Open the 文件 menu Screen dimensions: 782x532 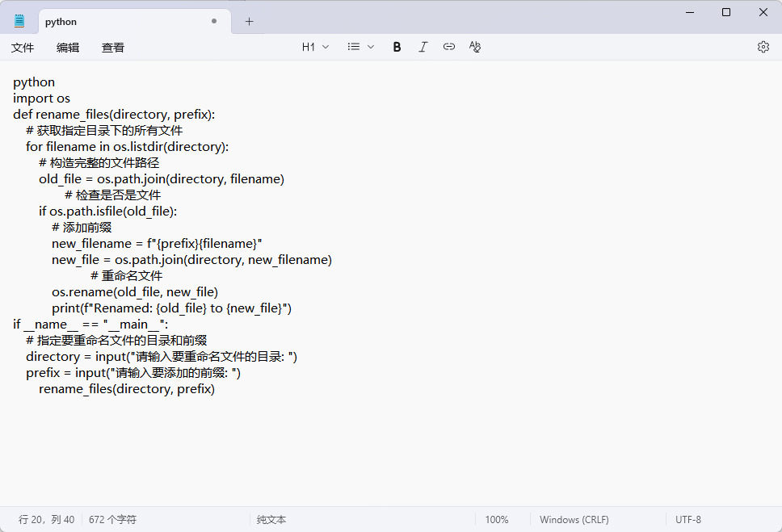[x=23, y=48]
